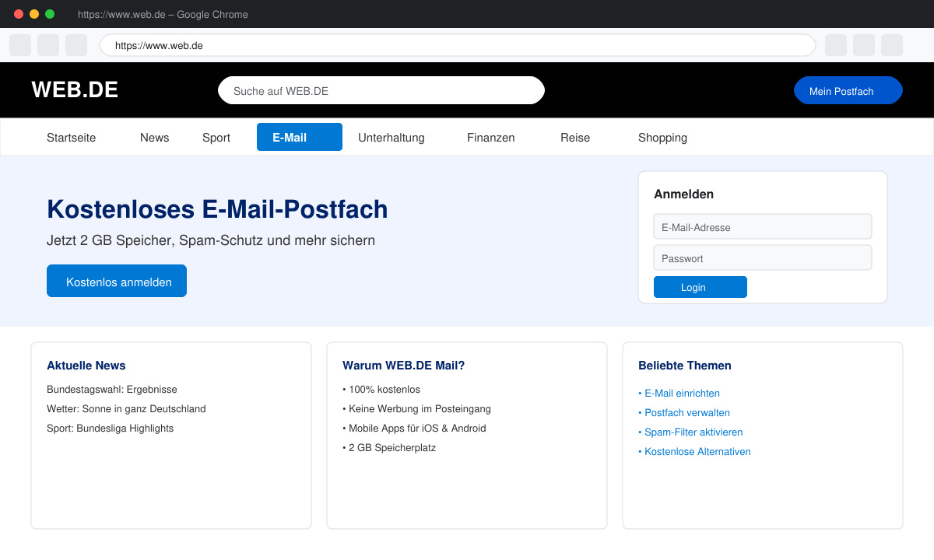
Task: Open the 'E-Mail einrichten' link
Action: point(679,393)
